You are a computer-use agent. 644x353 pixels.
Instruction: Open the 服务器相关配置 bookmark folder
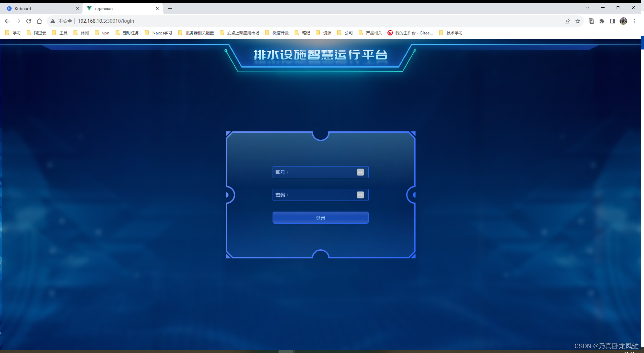click(196, 33)
